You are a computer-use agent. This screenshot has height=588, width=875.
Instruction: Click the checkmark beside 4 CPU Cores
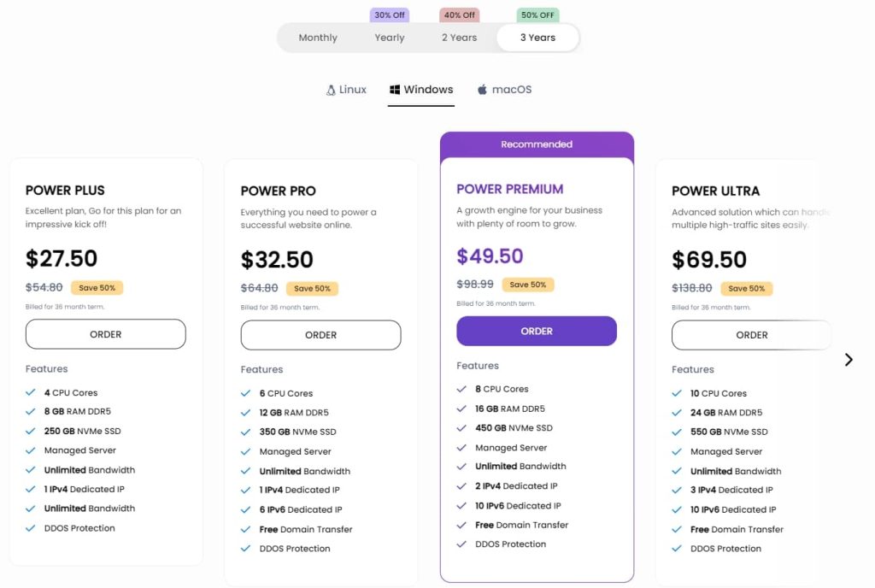(31, 392)
